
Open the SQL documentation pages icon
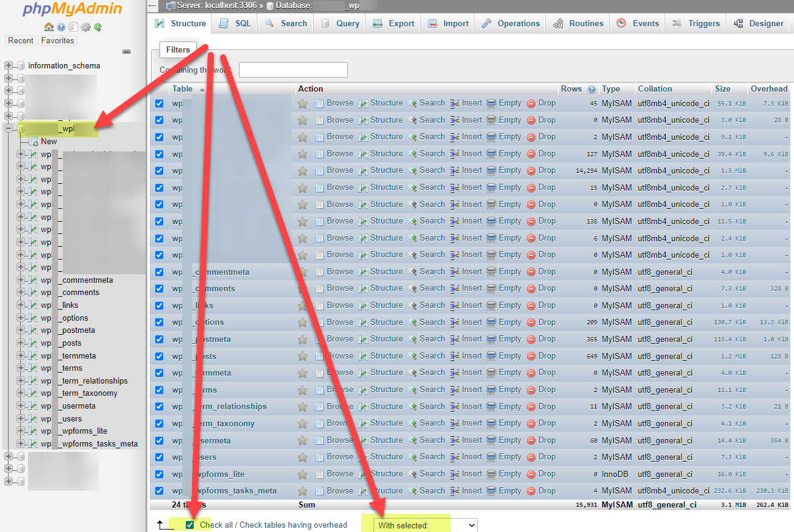(x=73, y=27)
